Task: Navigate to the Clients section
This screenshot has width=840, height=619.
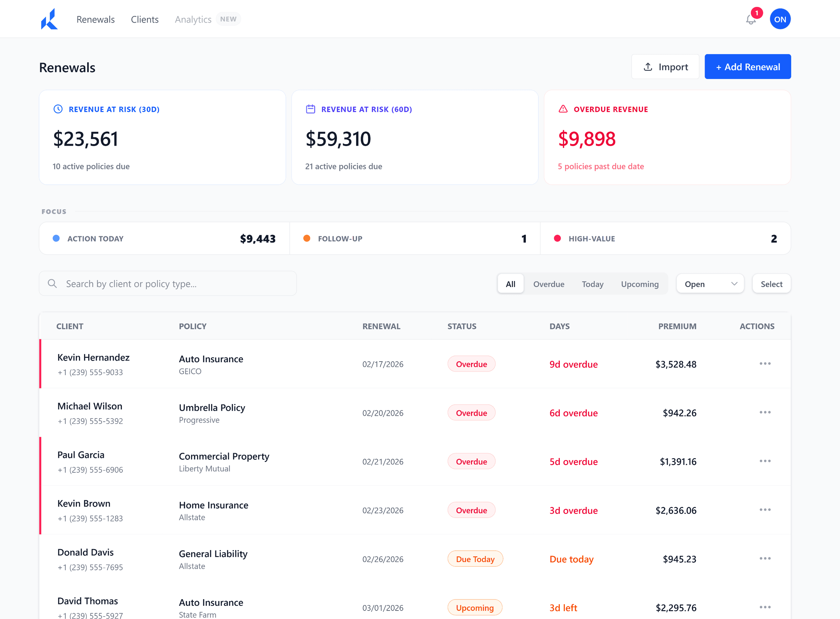Action: click(x=145, y=19)
